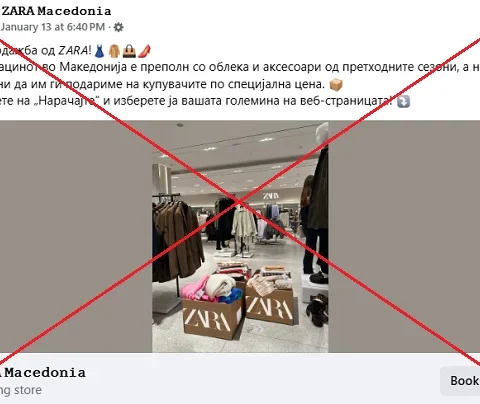Click the Macedonia ad headline below image
Image resolution: width=480 pixels, height=404 pixels.
[43, 373]
